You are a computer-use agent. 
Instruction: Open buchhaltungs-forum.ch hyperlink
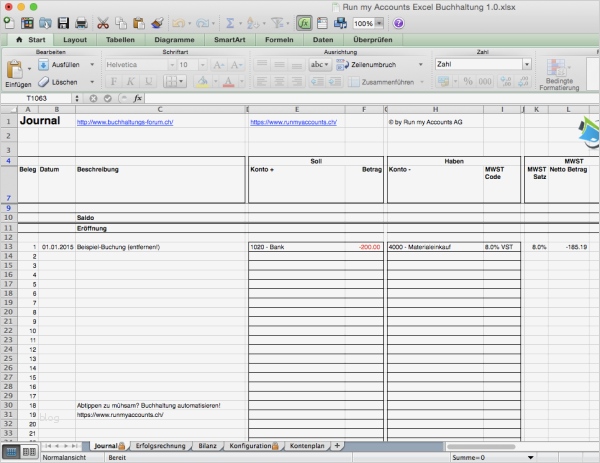coord(125,122)
